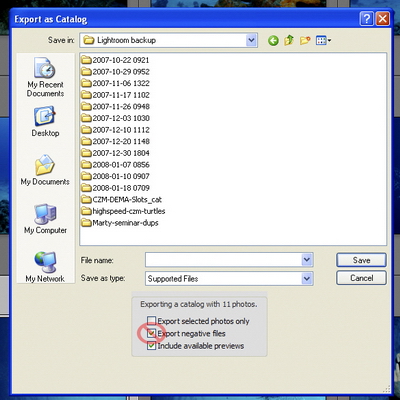The image size is (400, 400).
Task: Select the 2007-12-20 1148 folder
Action: [x=115, y=141]
